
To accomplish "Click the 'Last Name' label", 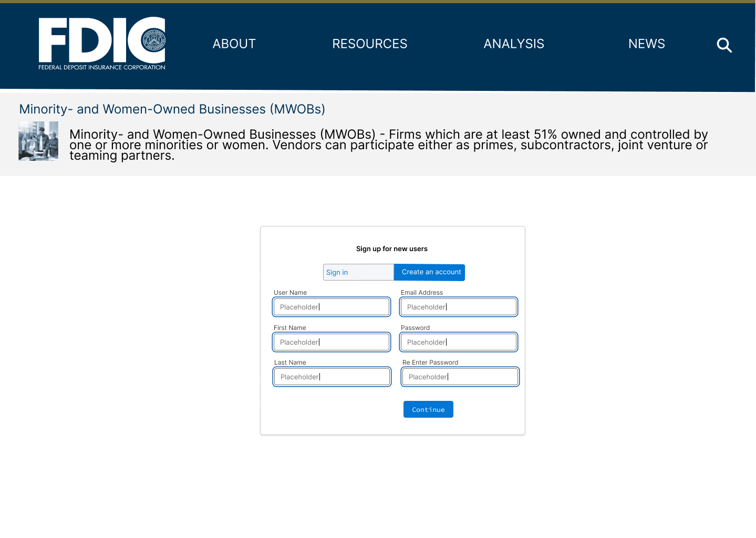I will (290, 363).
